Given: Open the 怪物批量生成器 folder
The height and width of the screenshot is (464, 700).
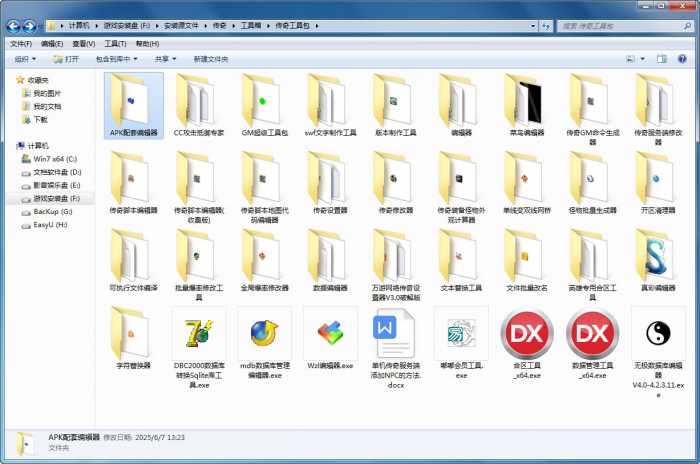Looking at the screenshot, I should (592, 183).
